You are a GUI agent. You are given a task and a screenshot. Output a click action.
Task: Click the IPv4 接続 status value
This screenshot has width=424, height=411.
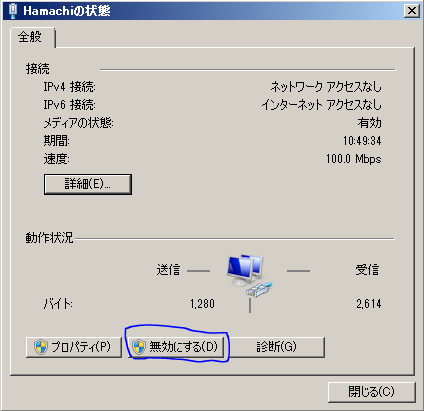tap(326, 87)
